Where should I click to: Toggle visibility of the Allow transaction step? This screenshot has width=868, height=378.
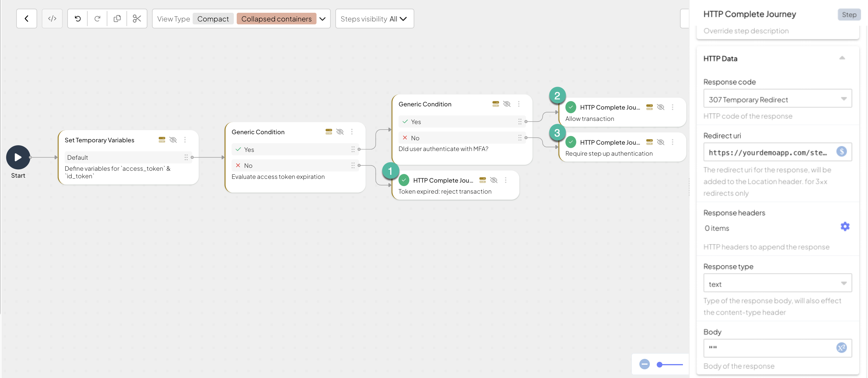coord(661,107)
